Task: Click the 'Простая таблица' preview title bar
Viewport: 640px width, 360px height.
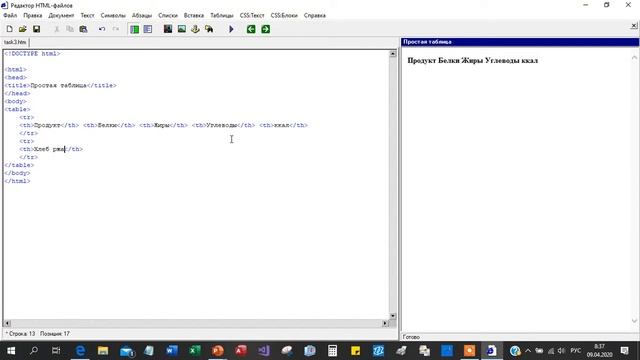Action: tap(520, 42)
